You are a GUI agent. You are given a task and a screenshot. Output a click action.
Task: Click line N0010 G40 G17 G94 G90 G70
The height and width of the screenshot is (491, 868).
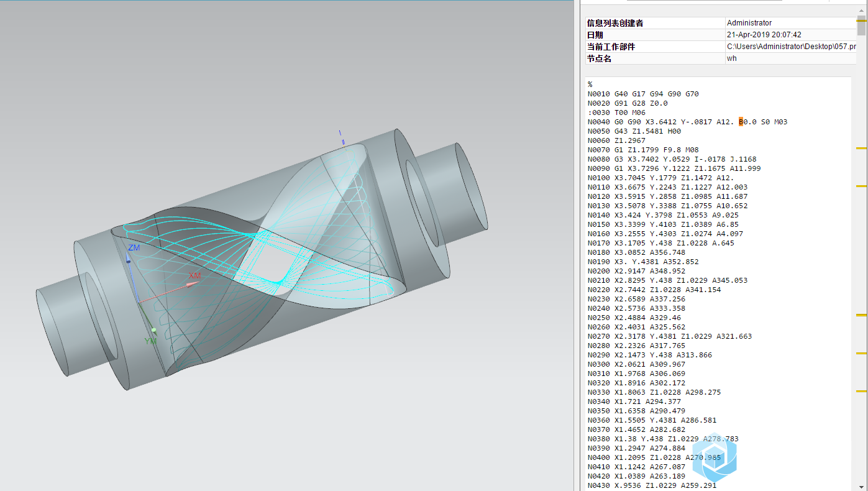pyautogui.click(x=643, y=94)
